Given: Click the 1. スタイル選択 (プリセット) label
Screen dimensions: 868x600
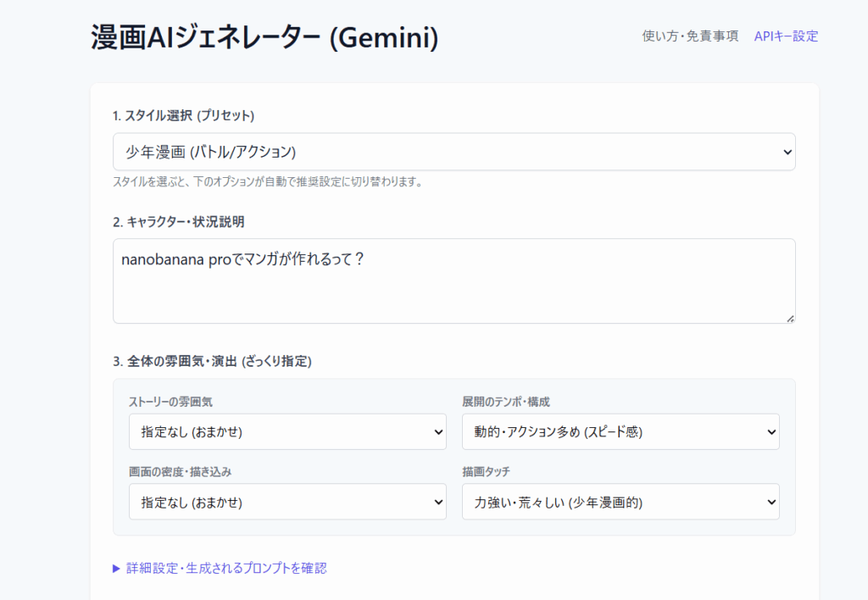Looking at the screenshot, I should 183,115.
